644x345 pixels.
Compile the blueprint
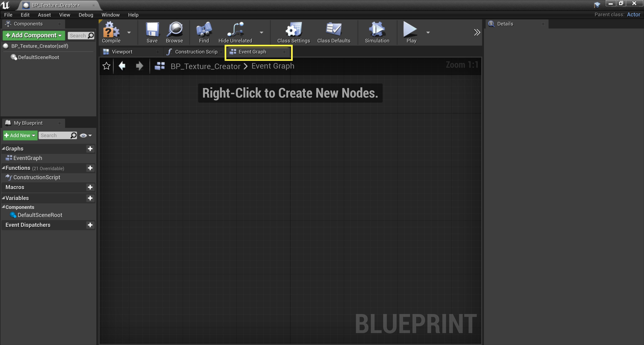pyautogui.click(x=111, y=33)
